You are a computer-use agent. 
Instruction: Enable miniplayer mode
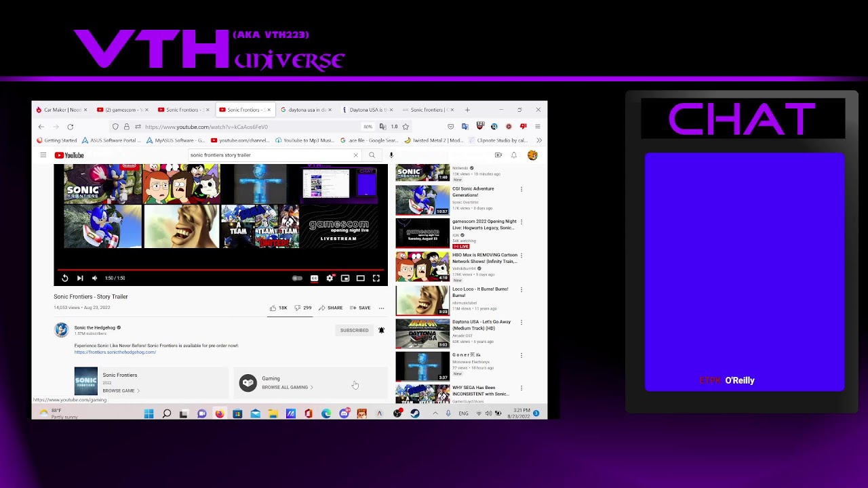[345, 278]
